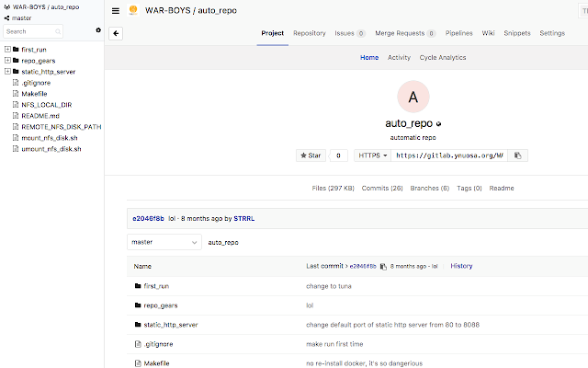Click the .gitignore file icon in table

[x=138, y=344]
